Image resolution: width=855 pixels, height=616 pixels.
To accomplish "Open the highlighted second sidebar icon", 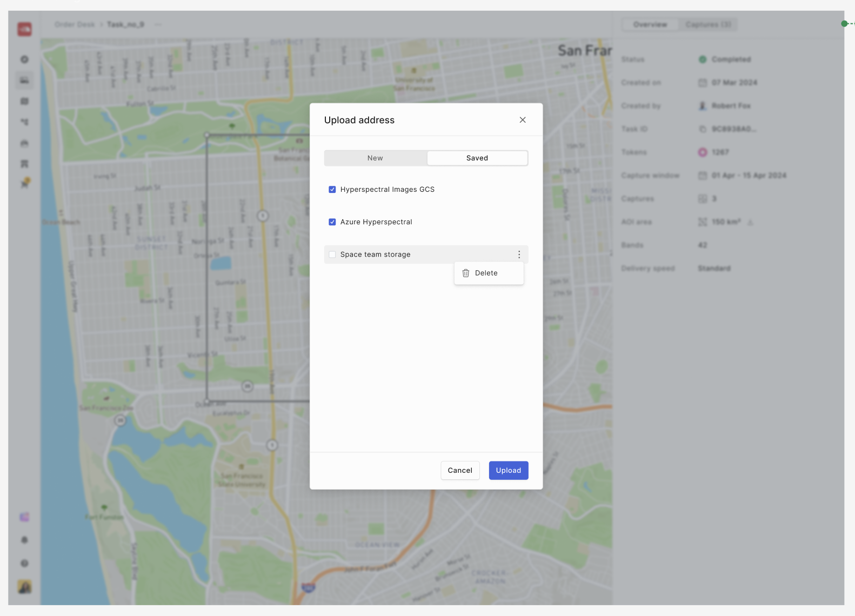I will [x=24, y=81].
